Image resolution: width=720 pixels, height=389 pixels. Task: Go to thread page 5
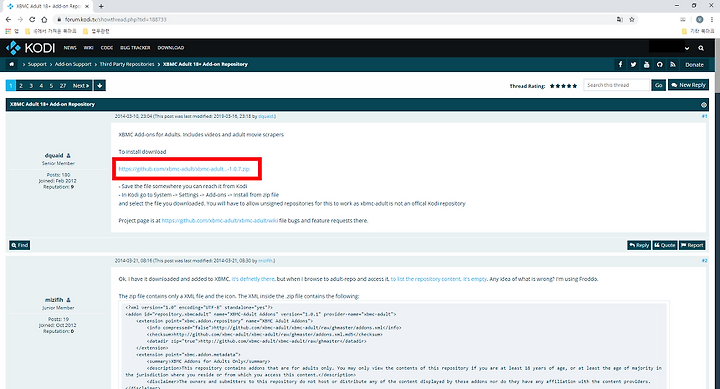[51, 85]
